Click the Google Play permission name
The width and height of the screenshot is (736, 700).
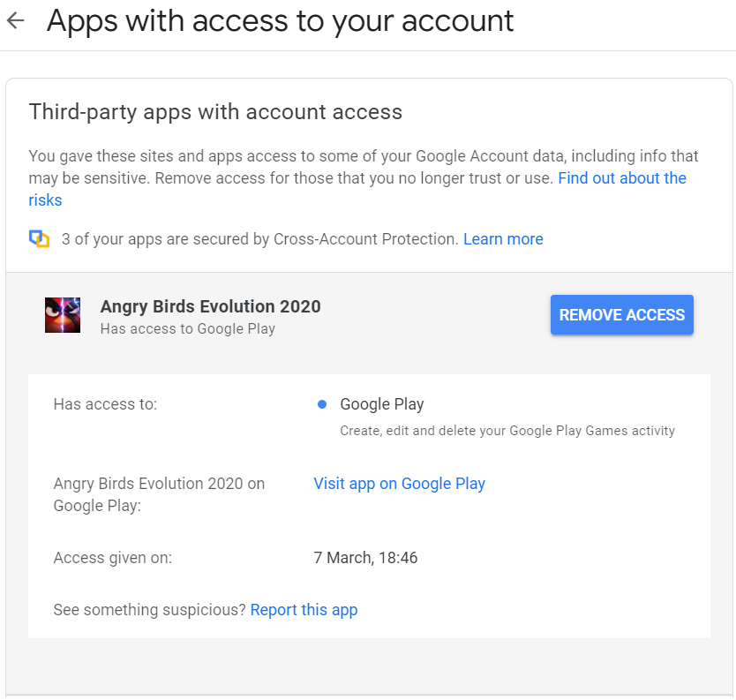point(382,404)
